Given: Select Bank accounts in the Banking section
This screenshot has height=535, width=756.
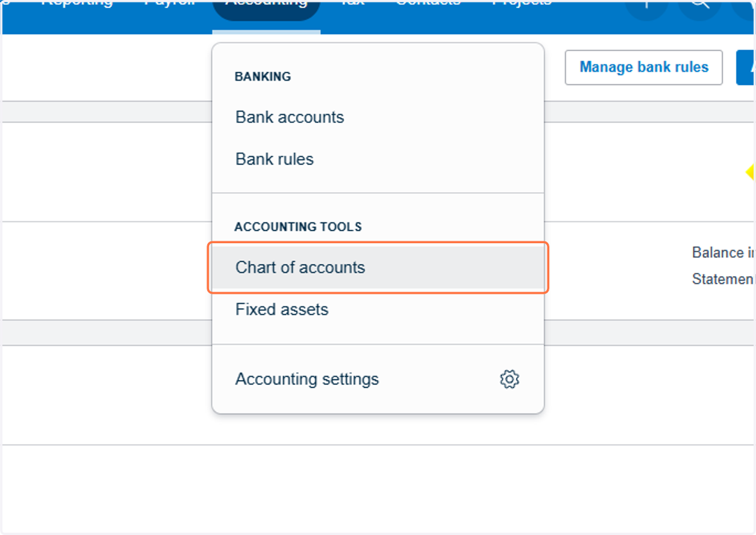Looking at the screenshot, I should point(378,117).
